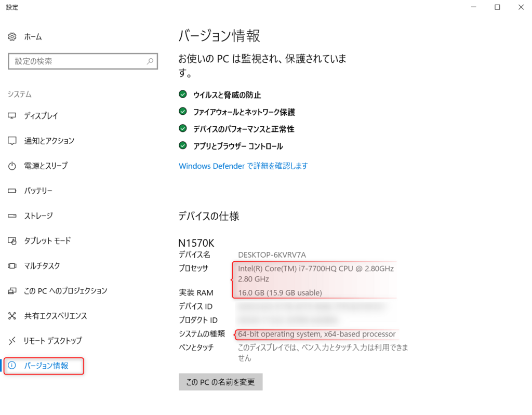Screen dimensions: 532x415
Task: Go to 通知とアクション
Action: point(49,141)
